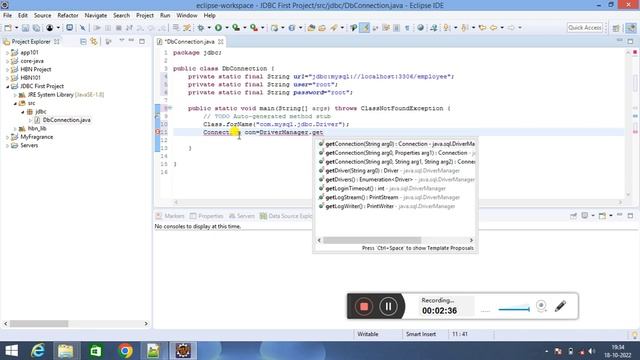Screen dimensions: 640x360
Task: Click the Open Console icon in bottom panel
Action: coord(602,216)
